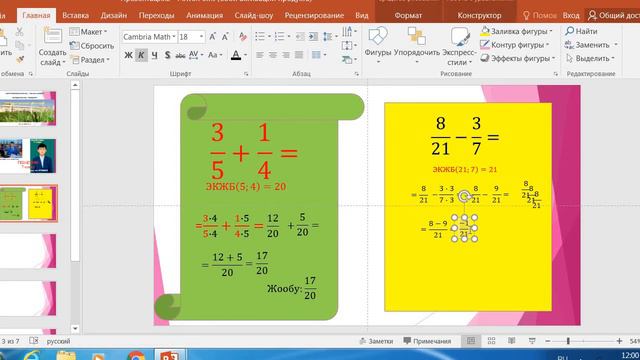Open Контур фигуры outline options
Screen dimensions: 640x360
click(x=515, y=45)
